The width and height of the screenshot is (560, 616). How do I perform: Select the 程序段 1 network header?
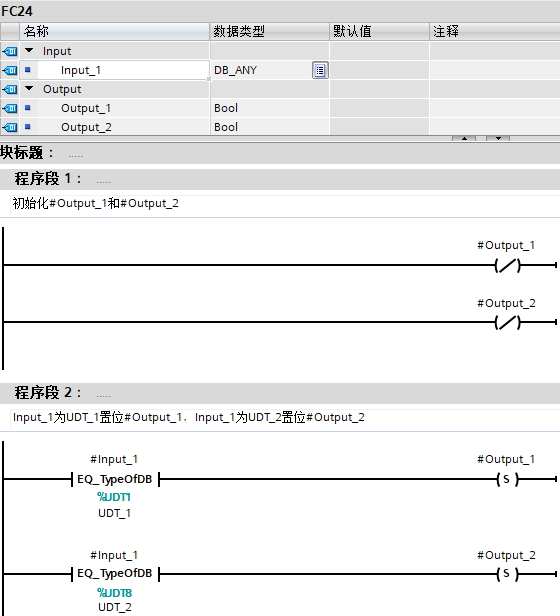pyautogui.click(x=280, y=179)
